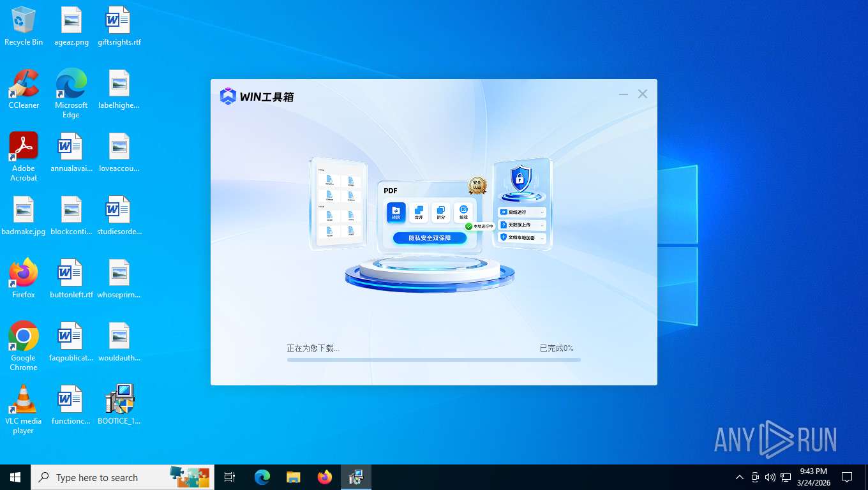Click the installer app taskbar button
Image resolution: width=868 pixels, height=490 pixels.
coord(356,477)
